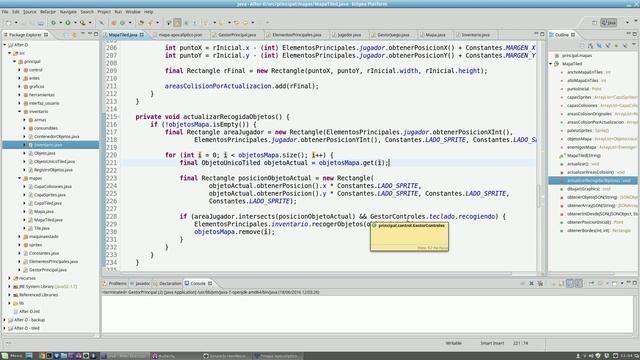Expand the maquinaestado package
Viewport: 640px width, 360px height.
pyautogui.click(x=20, y=237)
